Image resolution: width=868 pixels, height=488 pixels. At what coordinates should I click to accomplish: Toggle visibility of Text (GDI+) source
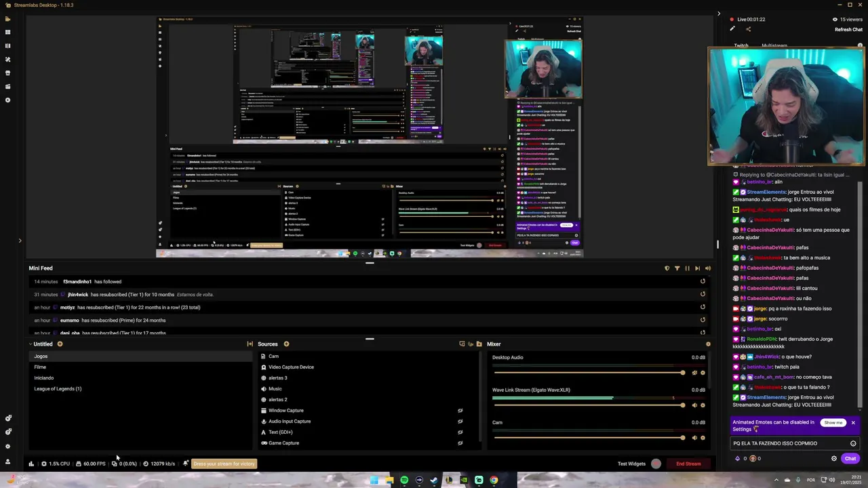(x=460, y=432)
